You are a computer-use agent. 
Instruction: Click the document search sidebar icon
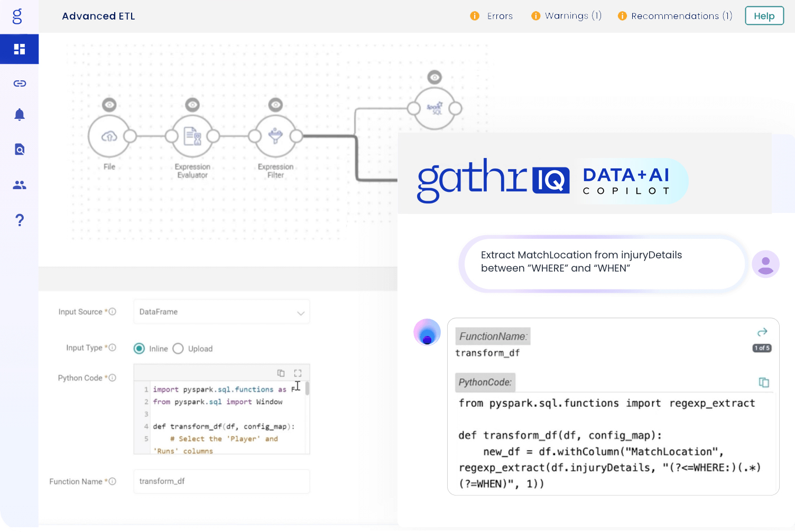point(20,150)
